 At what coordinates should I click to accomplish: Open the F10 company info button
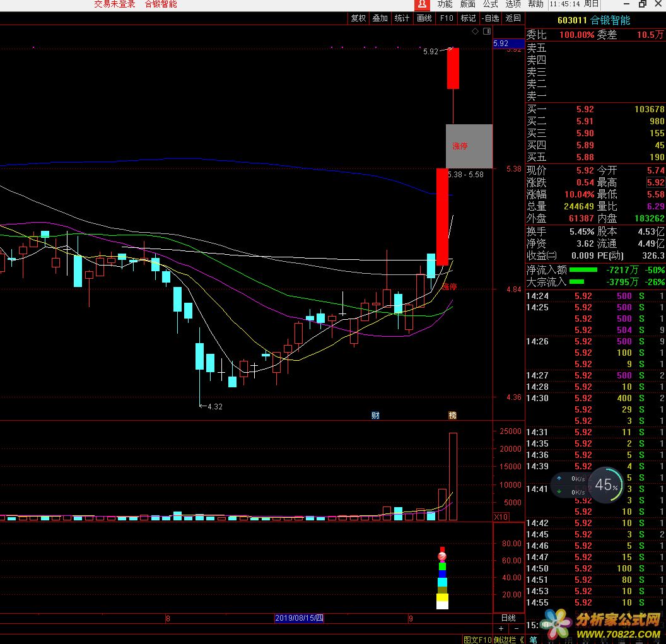coord(447,18)
